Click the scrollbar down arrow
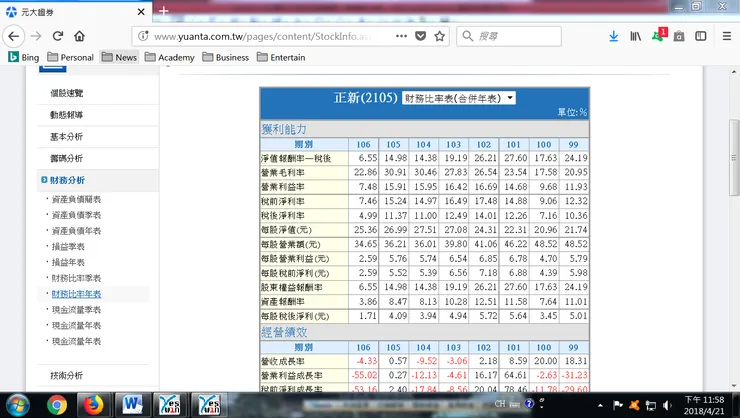The width and height of the screenshot is (740, 418). [734, 386]
